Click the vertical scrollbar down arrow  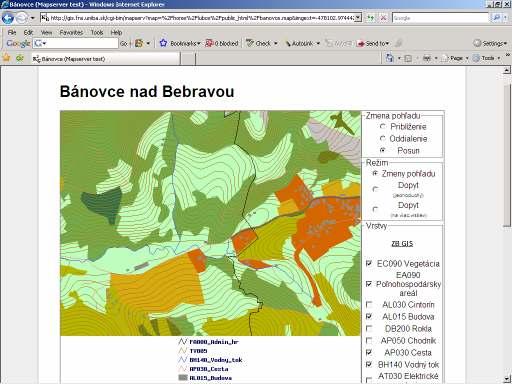coord(506,379)
